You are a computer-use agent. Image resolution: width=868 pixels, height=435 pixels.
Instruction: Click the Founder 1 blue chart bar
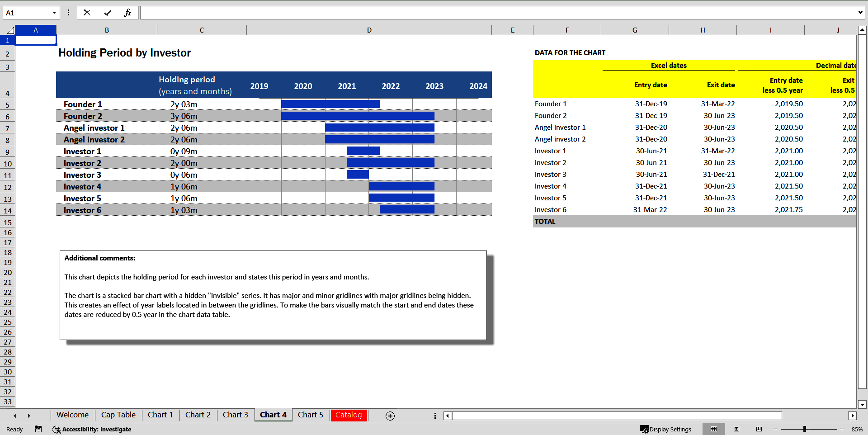click(330, 104)
